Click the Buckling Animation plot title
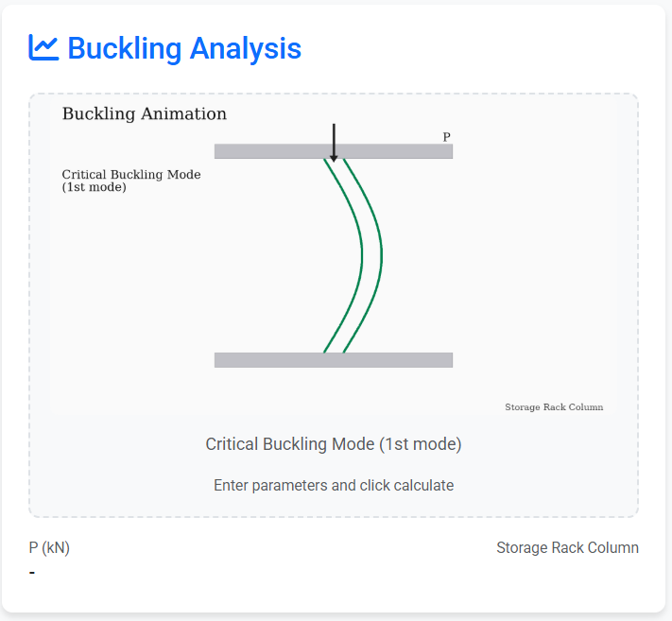The height and width of the screenshot is (621, 672). pos(145,114)
